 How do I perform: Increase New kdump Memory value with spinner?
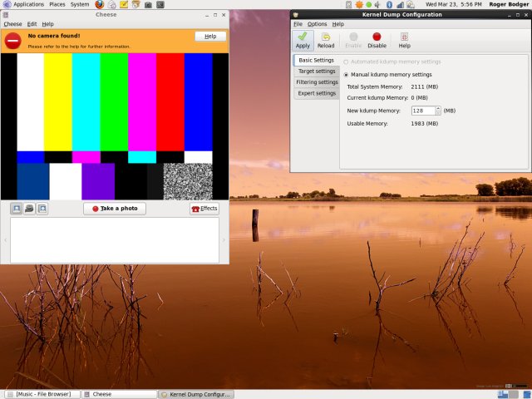pos(438,108)
